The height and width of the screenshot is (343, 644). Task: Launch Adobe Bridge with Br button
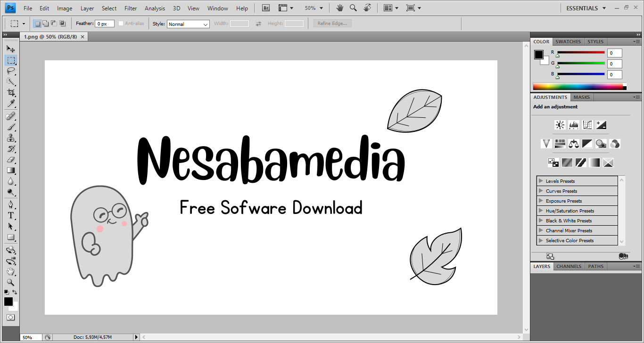tap(266, 8)
